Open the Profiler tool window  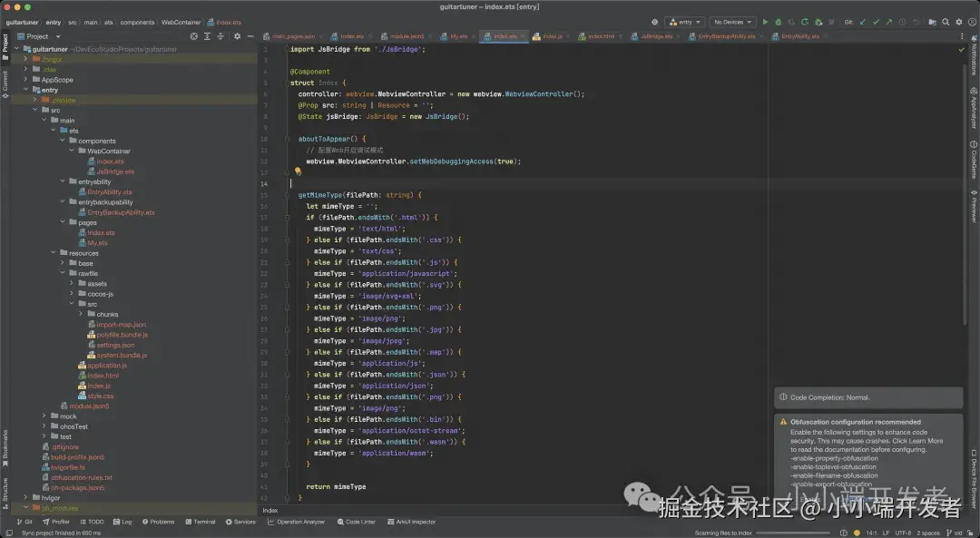click(x=56, y=522)
